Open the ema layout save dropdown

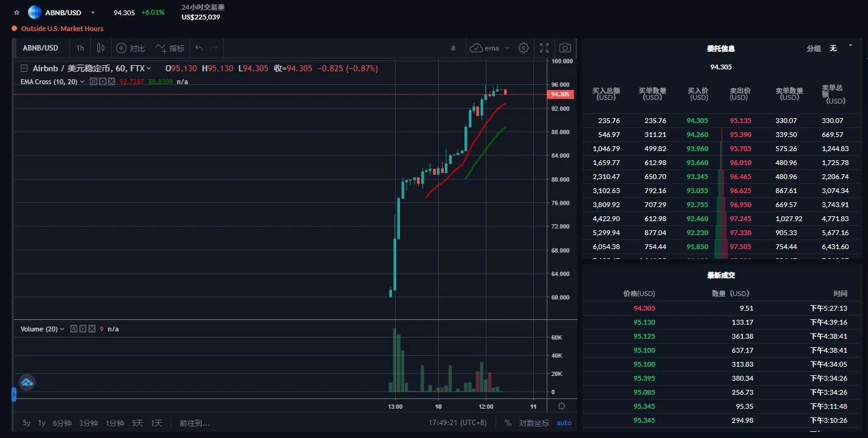click(x=507, y=48)
